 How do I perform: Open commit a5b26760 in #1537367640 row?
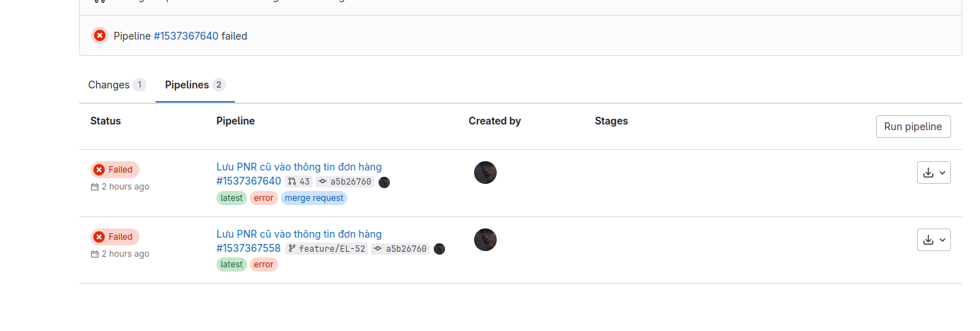(x=351, y=182)
